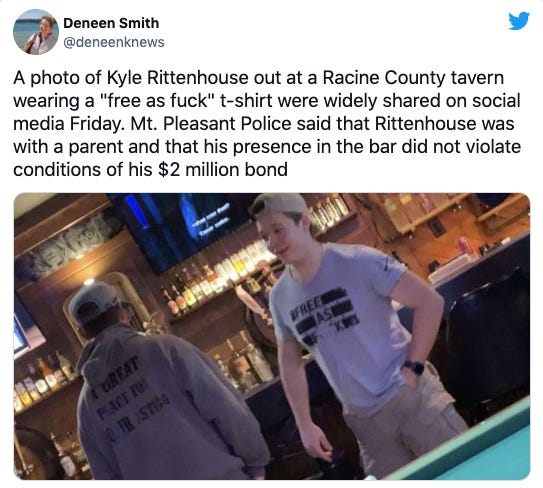Screen dimensions: 543x488
Task: Open the Deneen Smith display name link
Action: pos(111,23)
